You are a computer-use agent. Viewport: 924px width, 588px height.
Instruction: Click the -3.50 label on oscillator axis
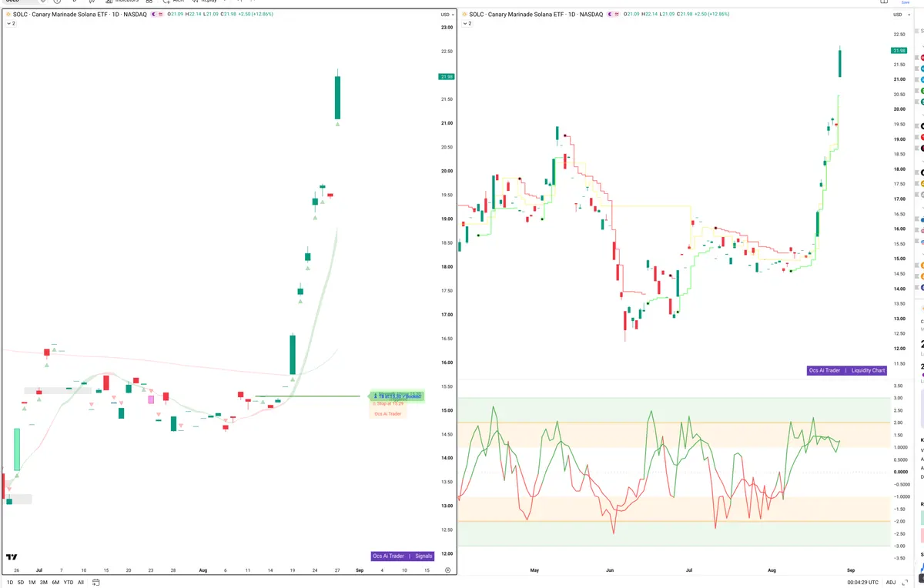point(898,558)
